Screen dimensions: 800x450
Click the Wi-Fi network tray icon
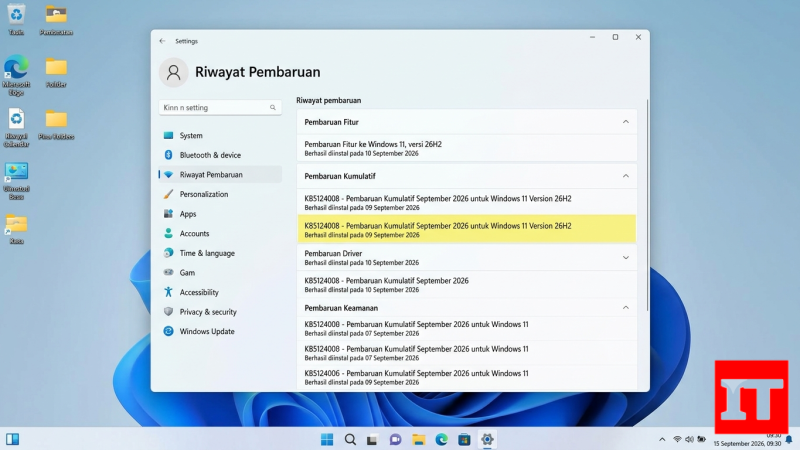coord(677,439)
